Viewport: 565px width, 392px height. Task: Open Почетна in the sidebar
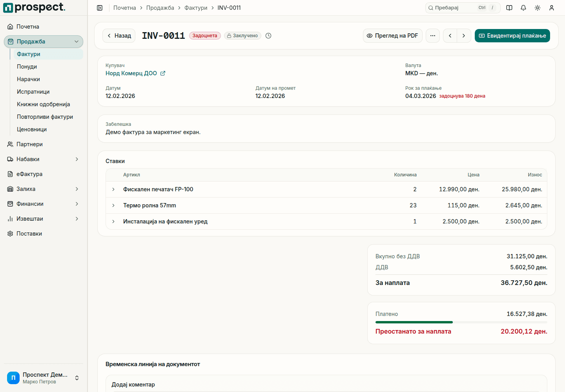44,27
